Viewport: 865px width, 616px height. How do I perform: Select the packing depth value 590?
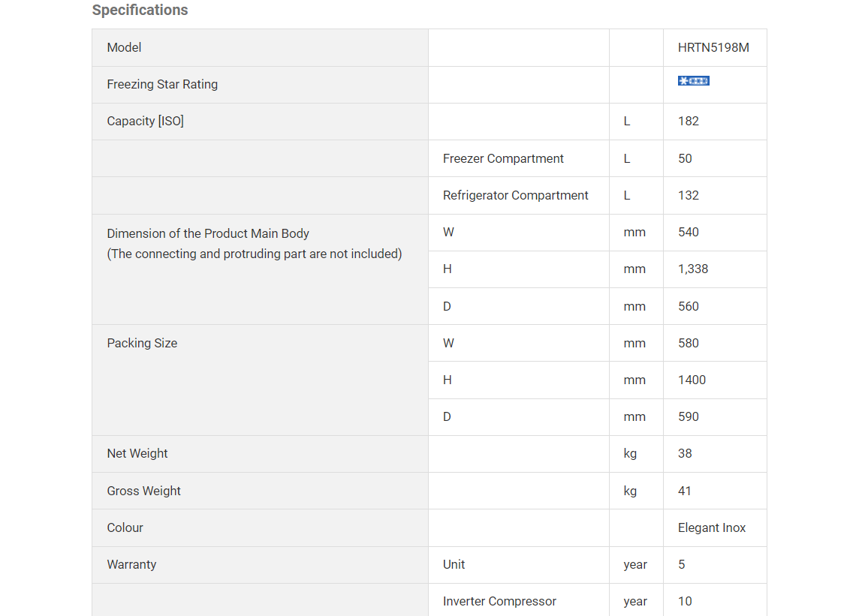point(688,416)
